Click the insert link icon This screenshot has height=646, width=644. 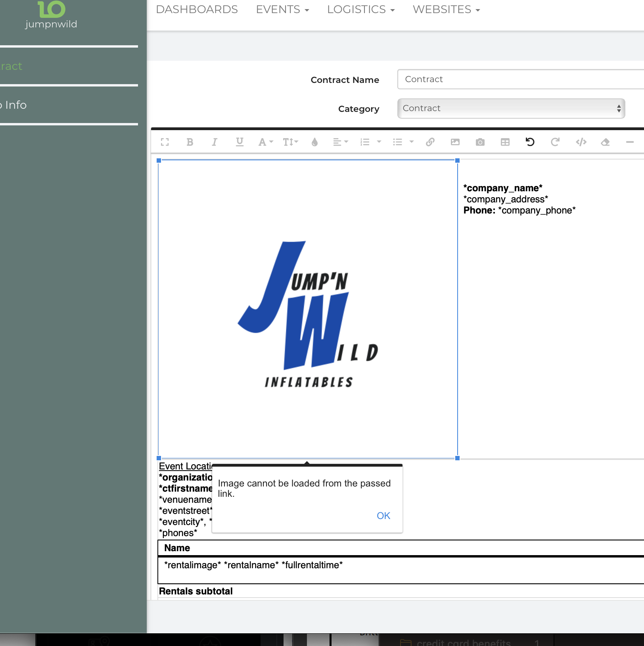pos(430,142)
